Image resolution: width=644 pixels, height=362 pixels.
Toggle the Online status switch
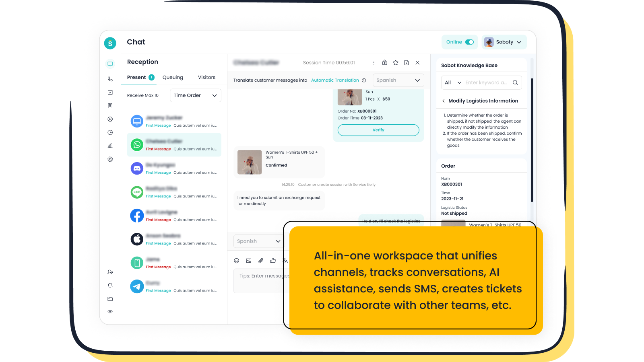pos(469,42)
